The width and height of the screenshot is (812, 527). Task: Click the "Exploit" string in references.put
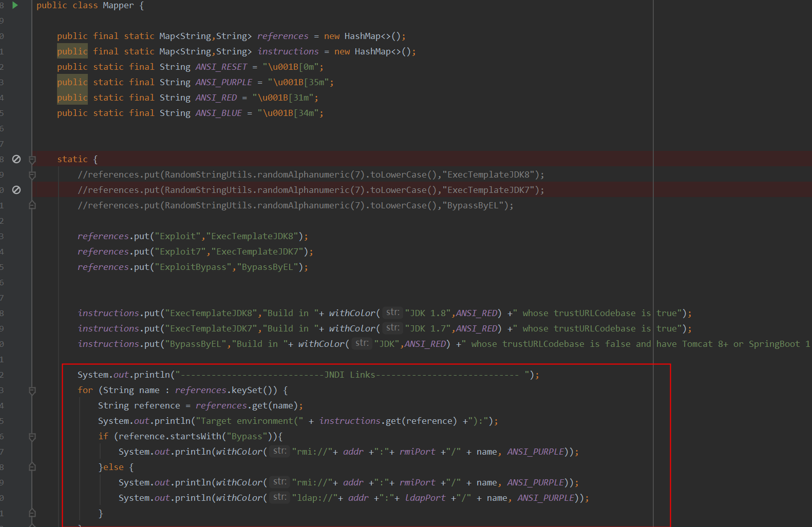click(x=178, y=237)
